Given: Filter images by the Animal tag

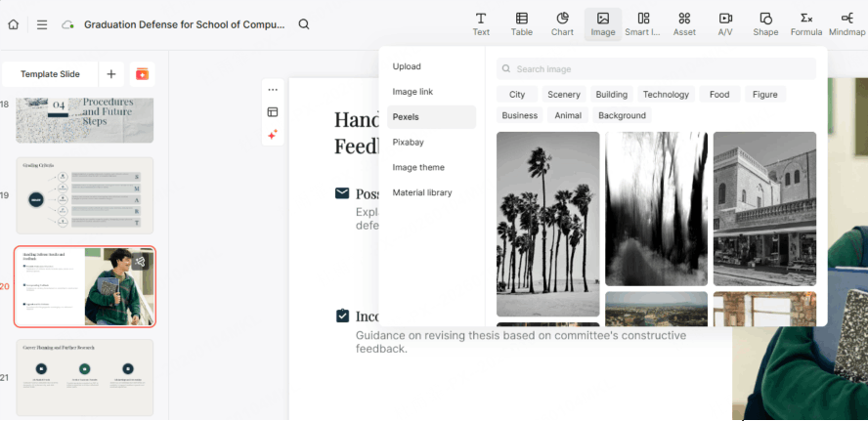Looking at the screenshot, I should [568, 115].
